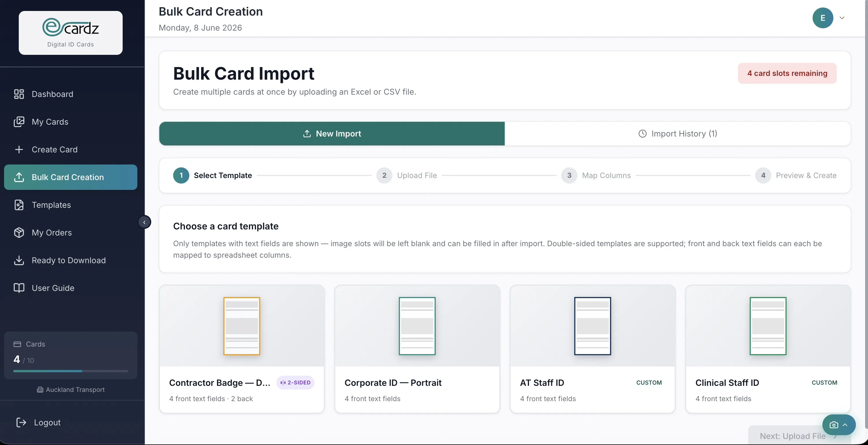868x445 pixels.
Task: Click the 2-SIDED badge on Contractor Badge
Action: (295, 383)
